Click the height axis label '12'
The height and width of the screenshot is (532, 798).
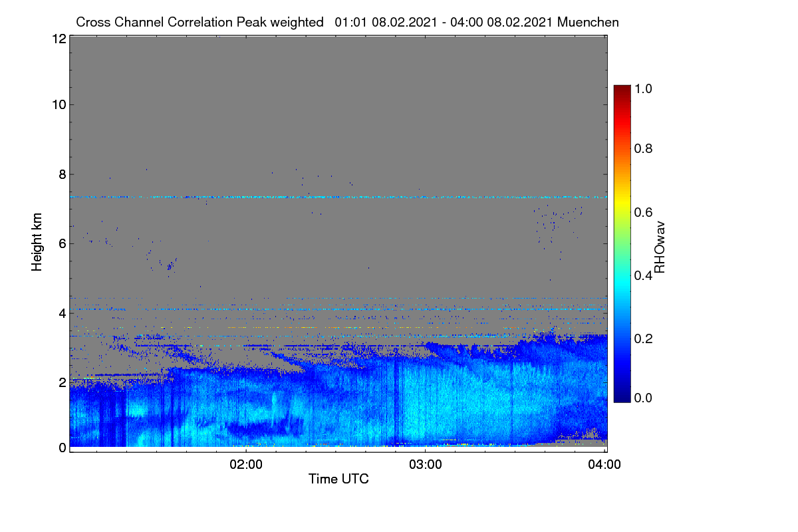[x=59, y=39]
